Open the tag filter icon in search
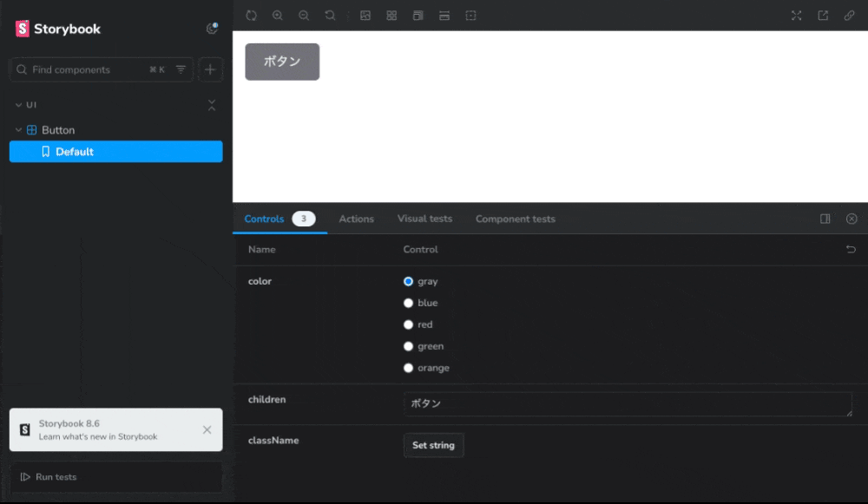The image size is (868, 504). [x=181, y=69]
